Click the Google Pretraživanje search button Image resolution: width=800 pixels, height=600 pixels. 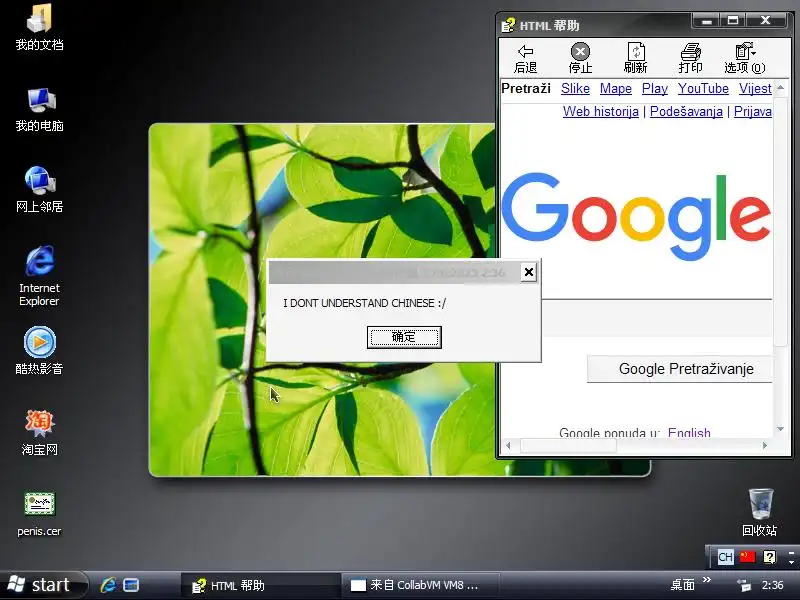(x=680, y=369)
